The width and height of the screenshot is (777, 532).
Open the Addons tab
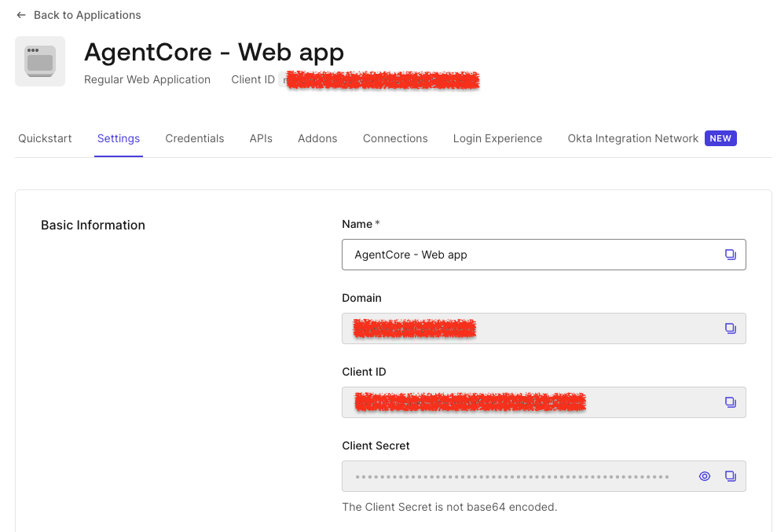point(317,138)
